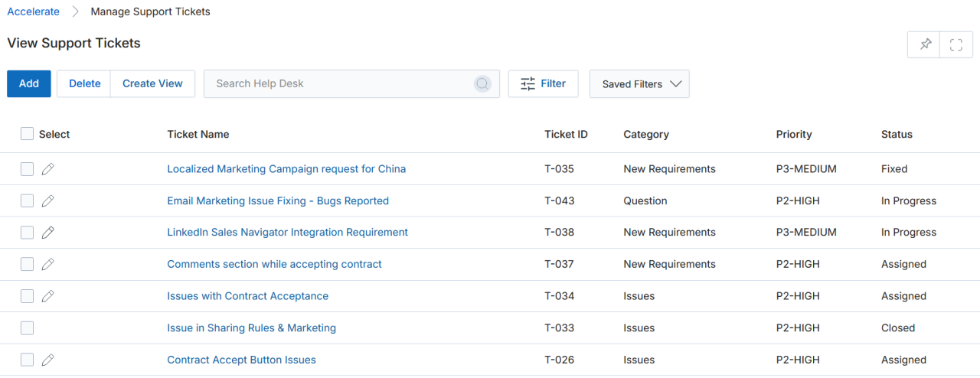Screen dimensions: 980x378
Task: Click P3-MEDIUM priority for T-035
Action: (806, 169)
